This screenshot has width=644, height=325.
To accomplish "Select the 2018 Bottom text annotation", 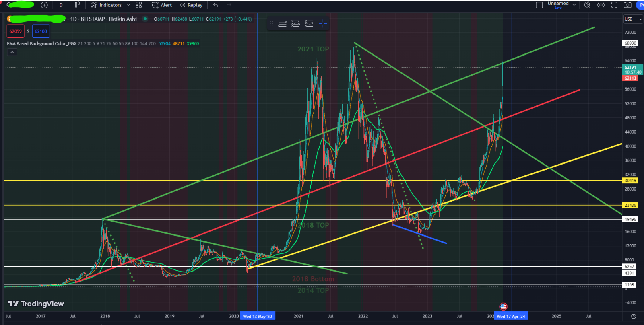I will point(313,279).
